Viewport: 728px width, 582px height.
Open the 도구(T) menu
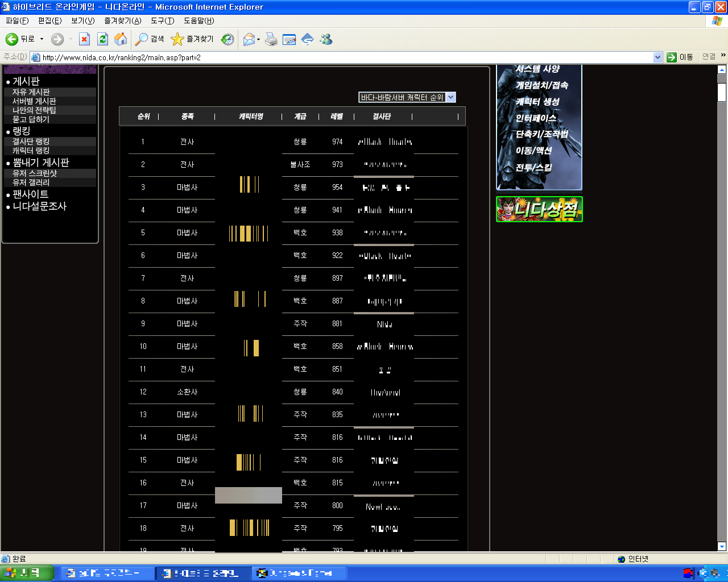162,20
